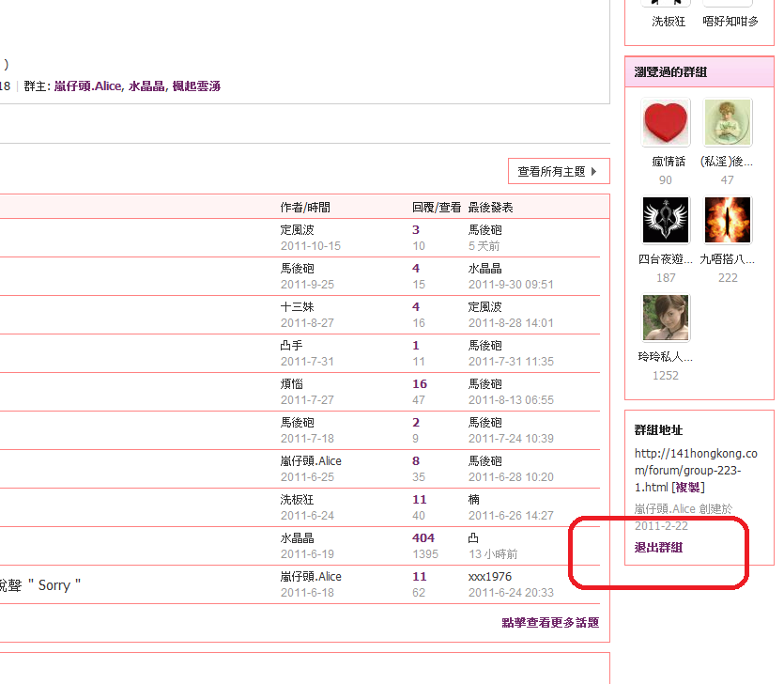Click the 唔好知咁多 member name at top

coord(730,22)
